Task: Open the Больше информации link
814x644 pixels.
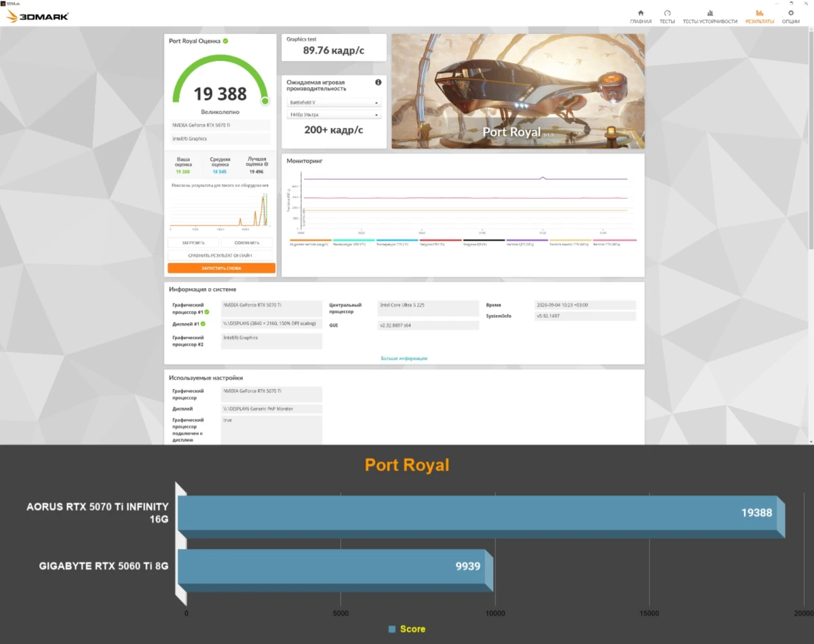Action: 404,358
